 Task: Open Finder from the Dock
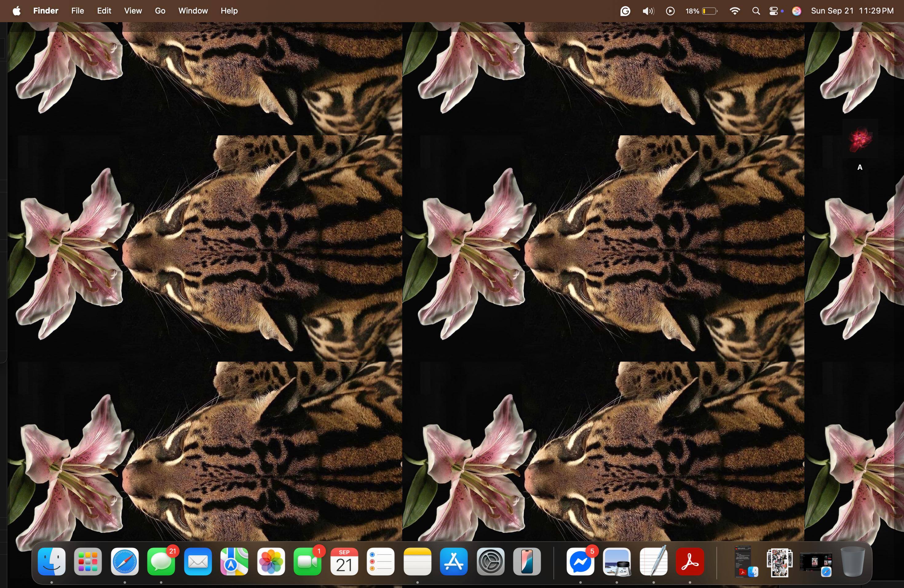[x=52, y=562]
